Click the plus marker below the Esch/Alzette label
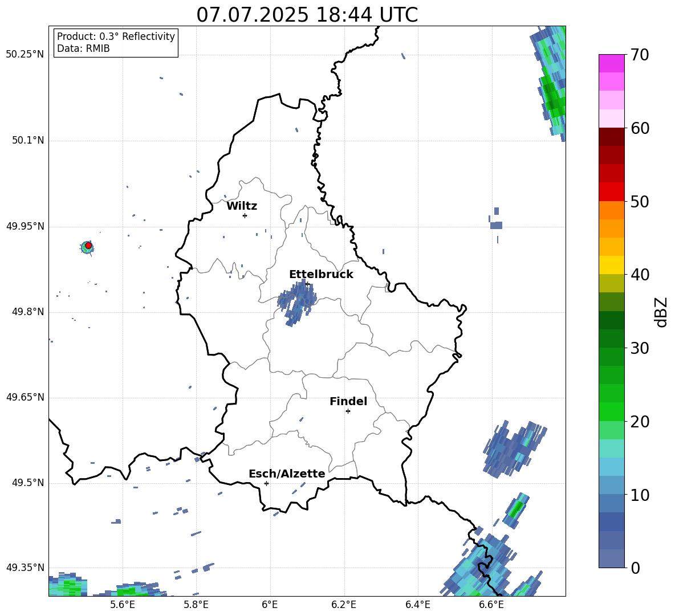Image resolution: width=675 pixels, height=616 pixels. click(x=266, y=483)
